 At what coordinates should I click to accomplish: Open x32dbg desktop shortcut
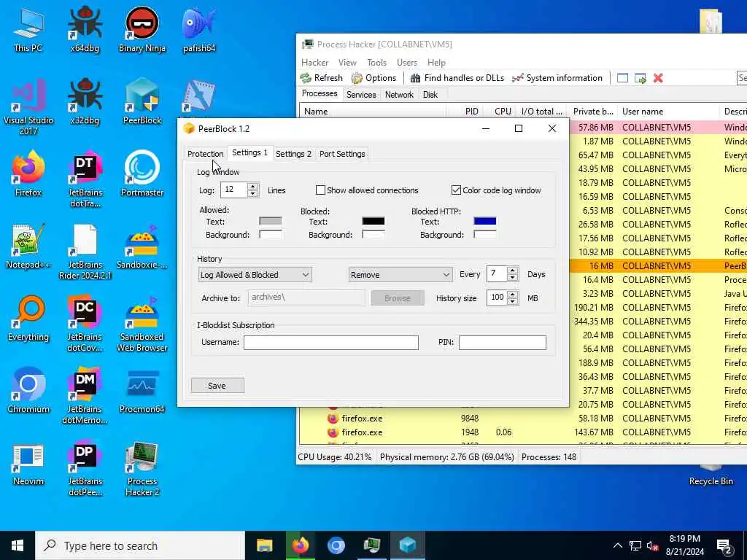[85, 102]
